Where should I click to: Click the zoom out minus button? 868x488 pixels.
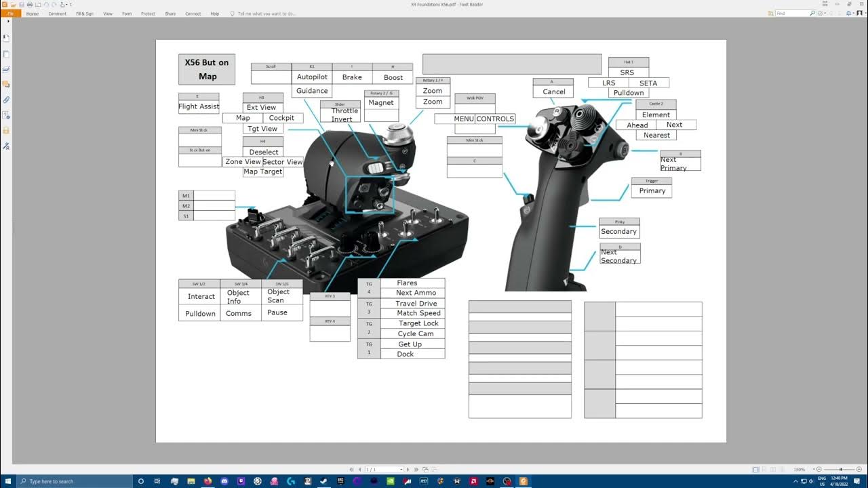coord(819,469)
